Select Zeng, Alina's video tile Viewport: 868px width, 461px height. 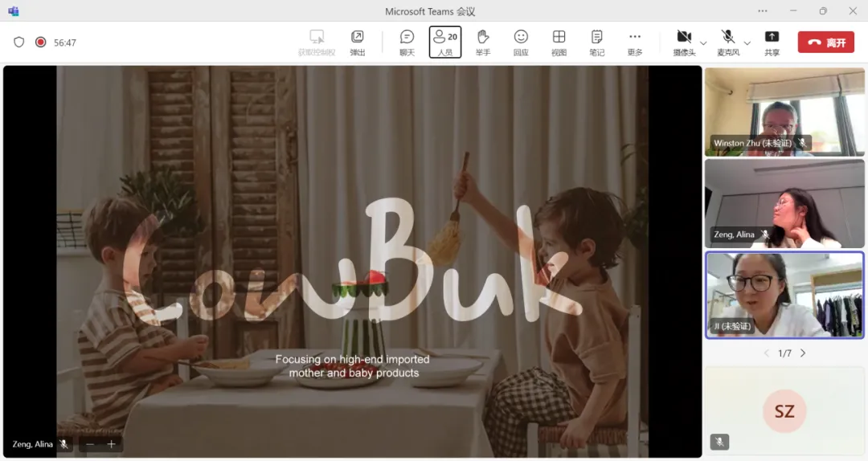[x=784, y=203]
